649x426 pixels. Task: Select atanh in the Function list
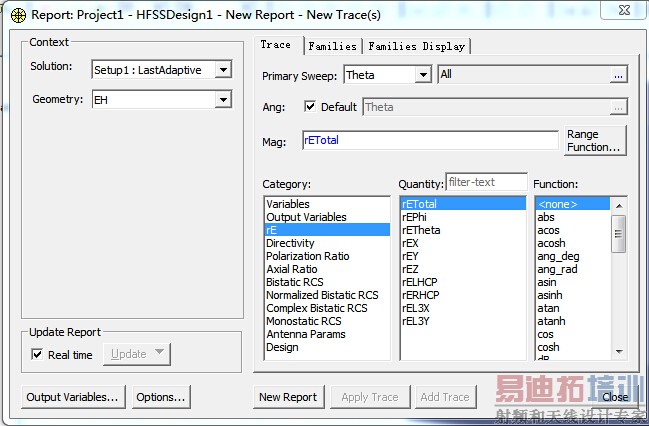(573, 321)
